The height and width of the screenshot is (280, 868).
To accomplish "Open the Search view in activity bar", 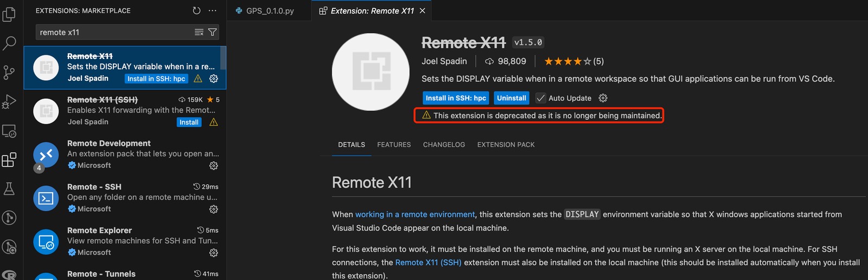I will click(9, 43).
